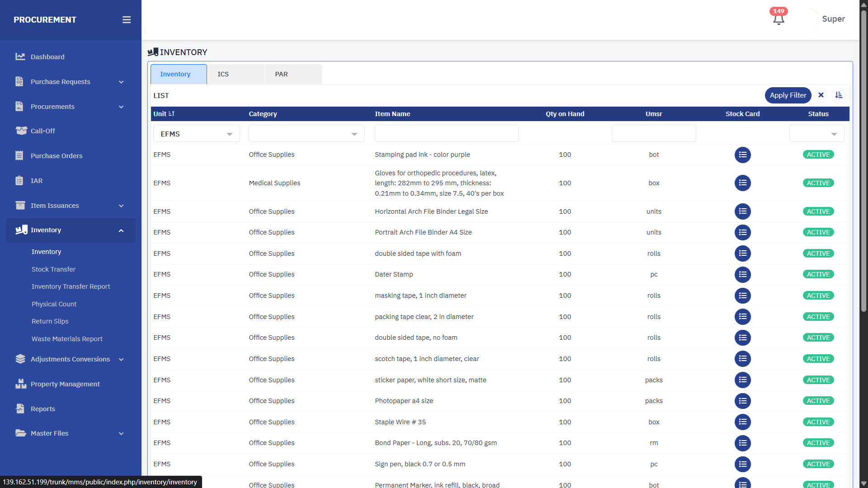The width and height of the screenshot is (868, 488).
Task: Open the Status filter dropdown
Action: [x=816, y=134]
